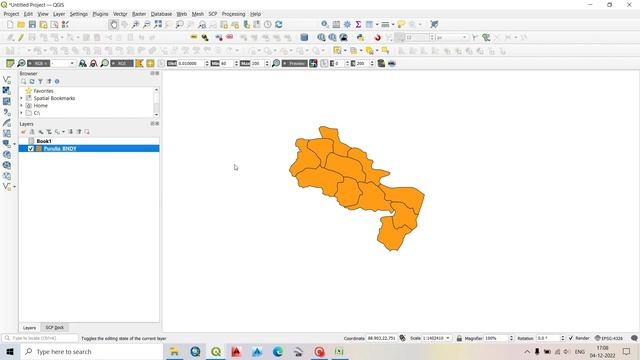Toggle the SCP ROI button
The image size is (640, 360).
click(122, 63)
